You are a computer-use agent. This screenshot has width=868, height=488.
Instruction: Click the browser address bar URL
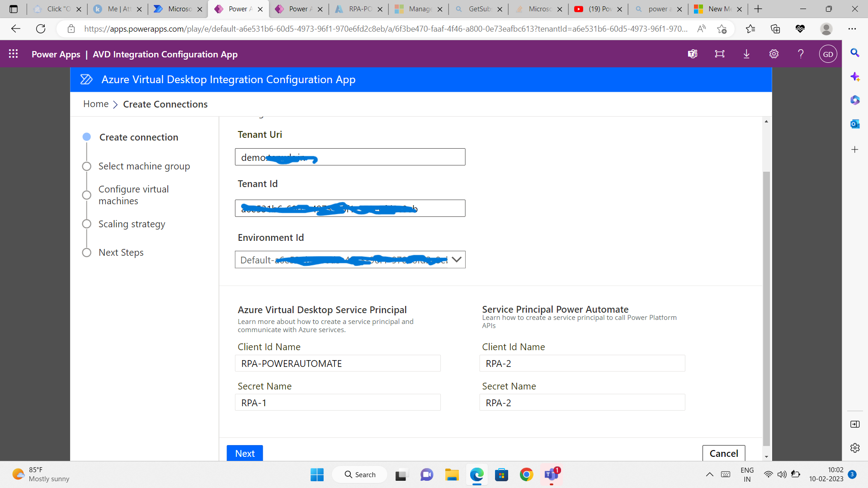coord(386,29)
